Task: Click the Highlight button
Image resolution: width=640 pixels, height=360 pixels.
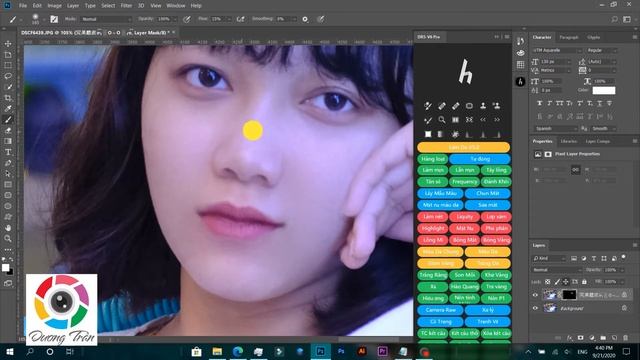Action: click(433, 229)
